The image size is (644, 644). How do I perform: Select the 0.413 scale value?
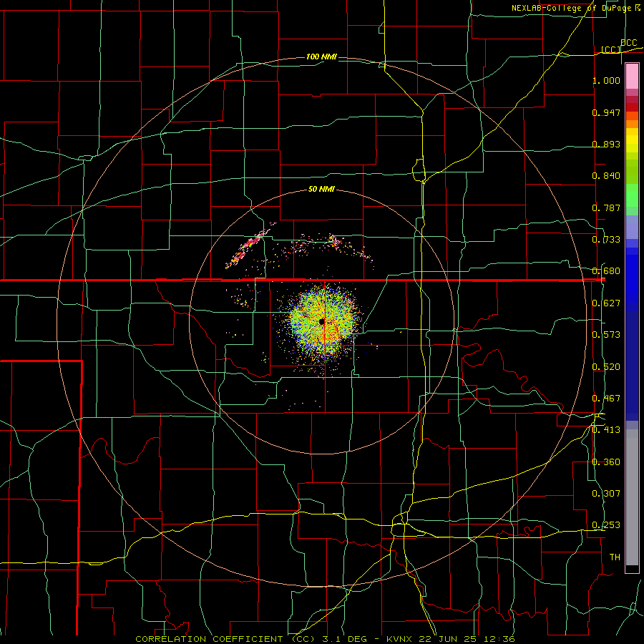pyautogui.click(x=606, y=430)
